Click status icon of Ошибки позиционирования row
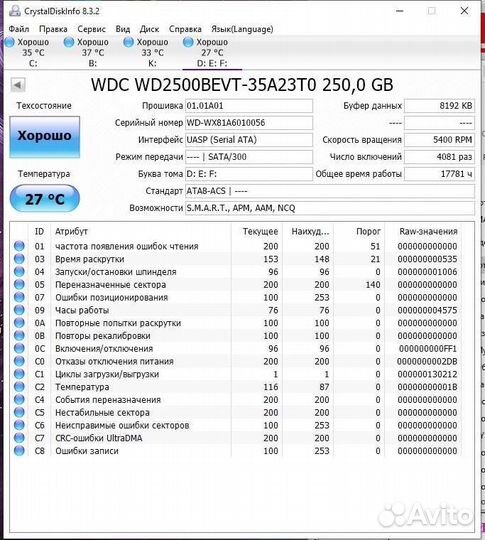The height and width of the screenshot is (540, 485). coord(19,297)
